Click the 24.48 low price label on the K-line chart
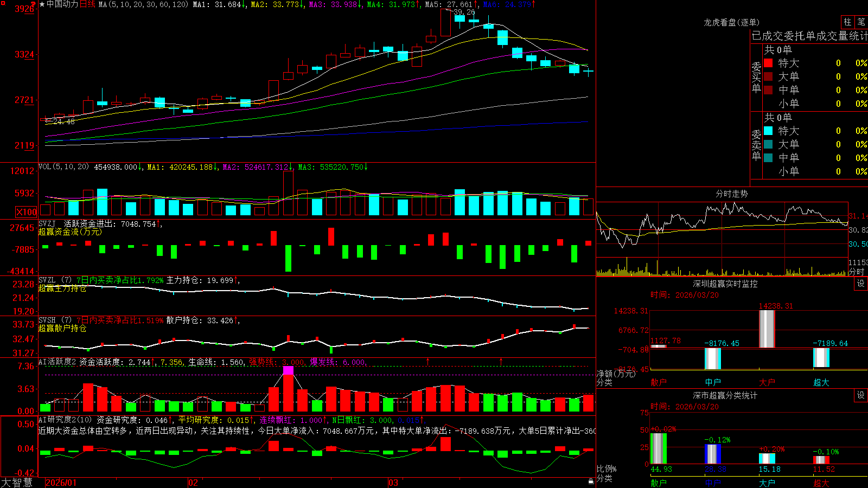 (64, 122)
